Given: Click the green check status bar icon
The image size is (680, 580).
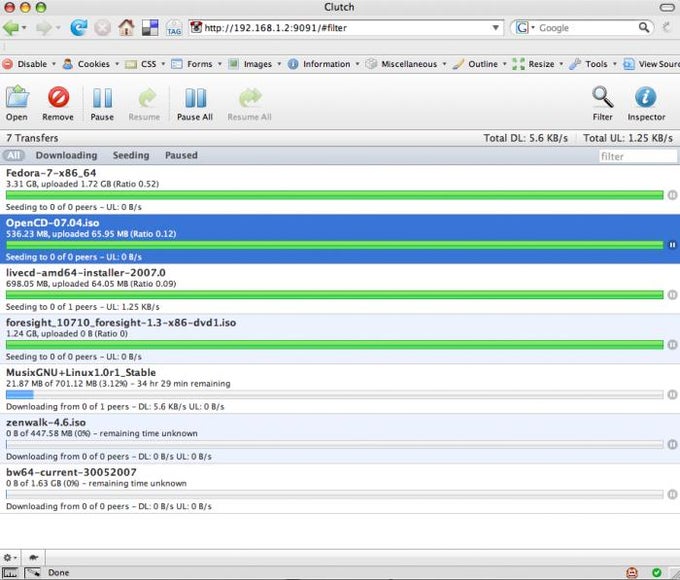Looking at the screenshot, I should click(x=657, y=573).
